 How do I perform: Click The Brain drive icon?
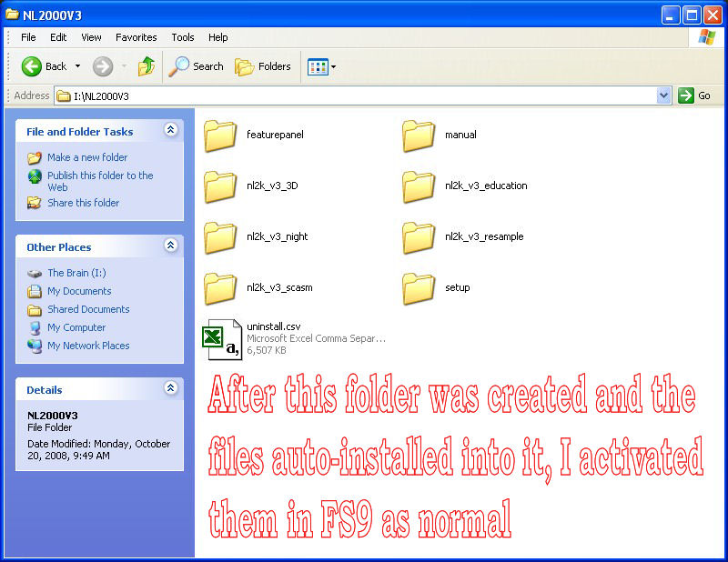(x=35, y=274)
